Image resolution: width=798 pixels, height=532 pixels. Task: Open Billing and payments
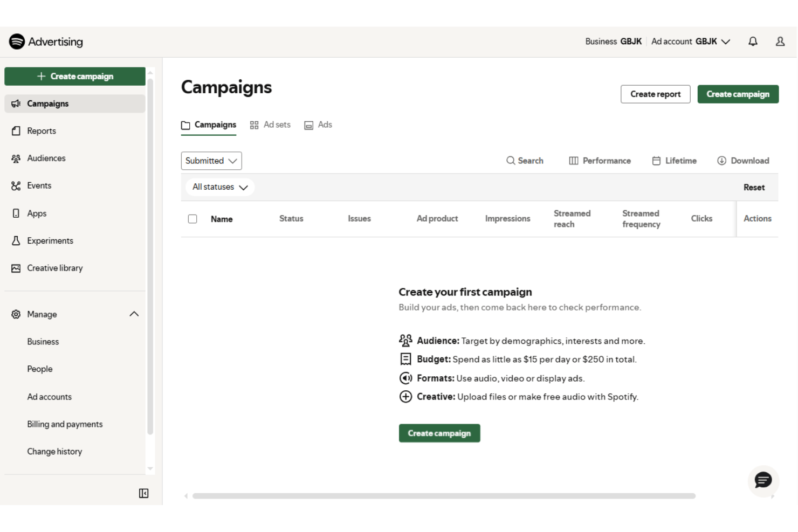pos(65,424)
